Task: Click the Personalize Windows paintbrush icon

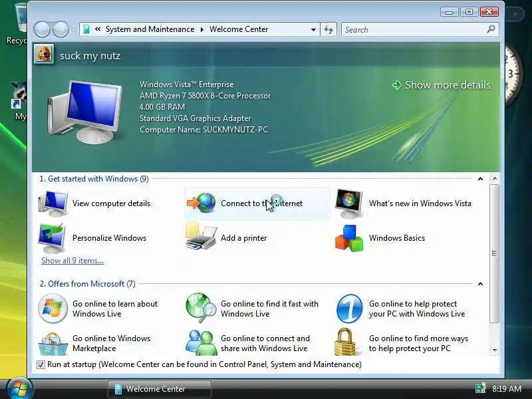Action: pos(52,238)
